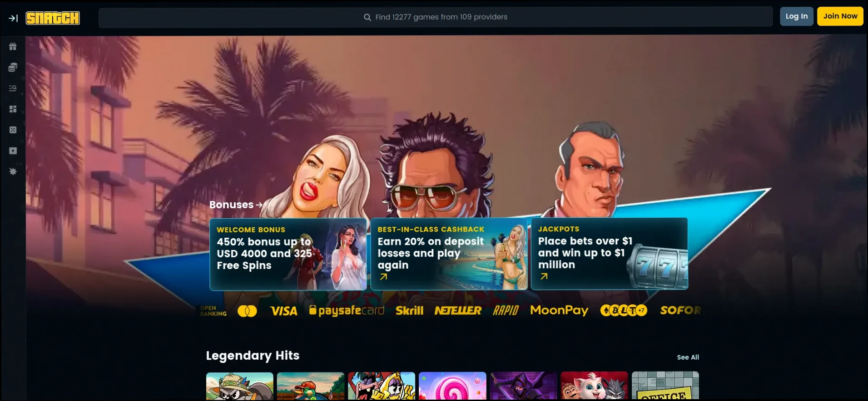
Task: Open the purple ninja game thumbnail
Action: pyautogui.click(x=523, y=386)
